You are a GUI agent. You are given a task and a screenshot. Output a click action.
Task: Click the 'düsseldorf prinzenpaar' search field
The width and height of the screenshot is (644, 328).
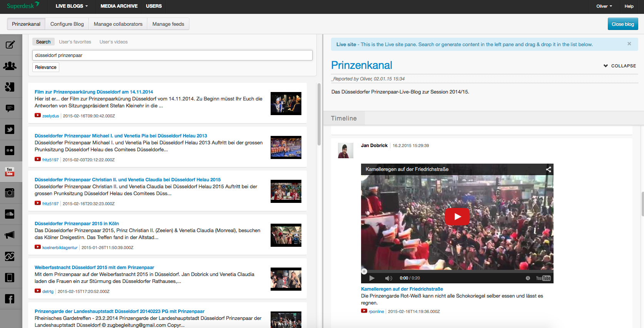(x=172, y=55)
